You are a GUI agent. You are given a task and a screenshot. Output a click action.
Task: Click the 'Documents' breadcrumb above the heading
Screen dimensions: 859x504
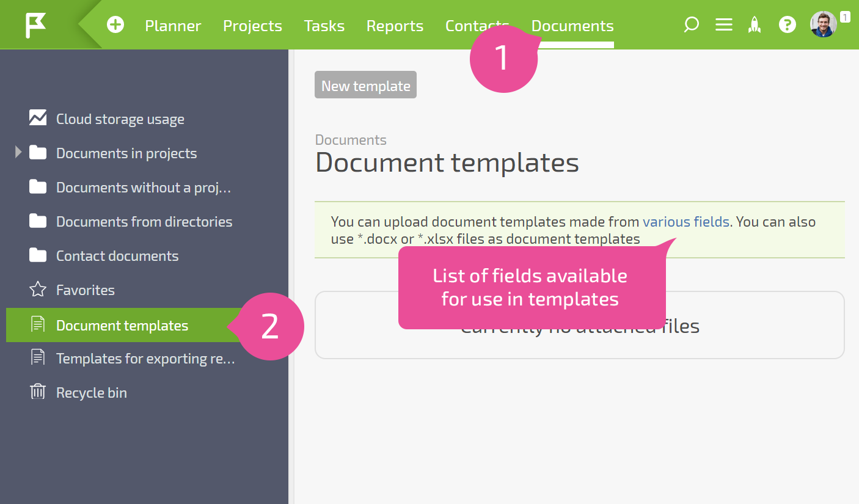351,140
